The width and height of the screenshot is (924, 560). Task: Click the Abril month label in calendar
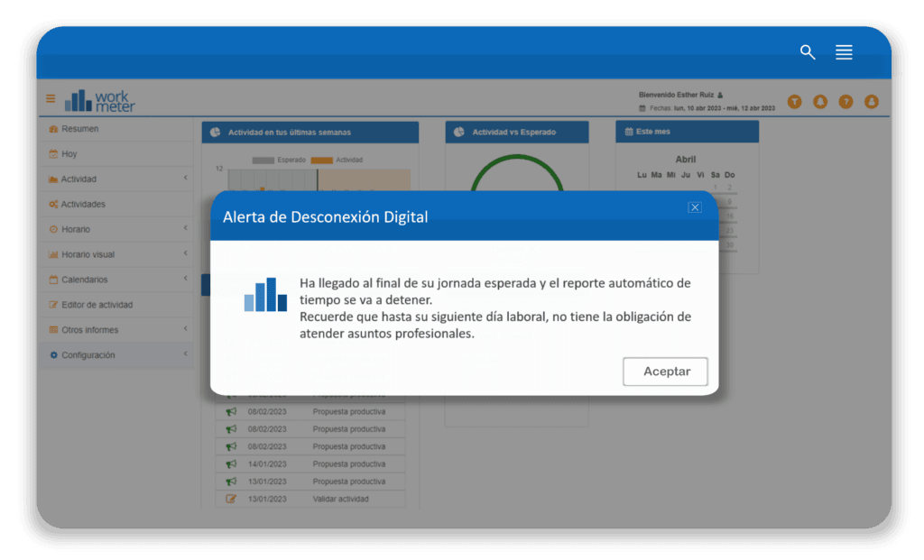click(x=686, y=160)
